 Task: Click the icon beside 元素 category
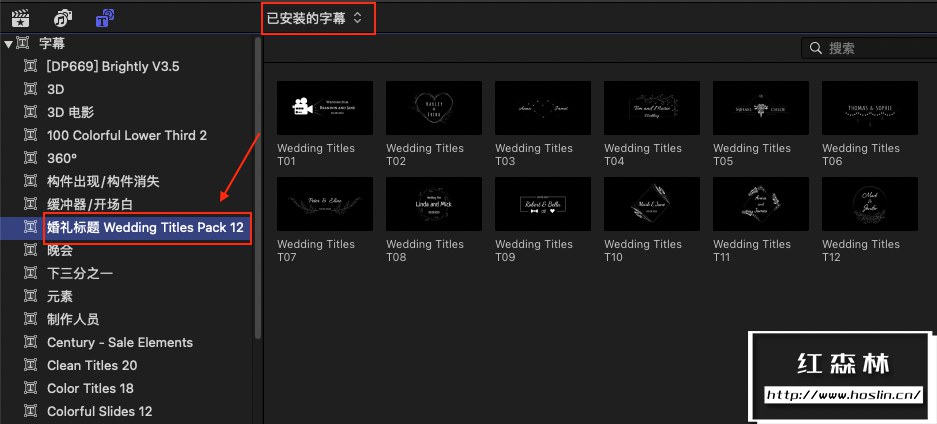click(30, 296)
